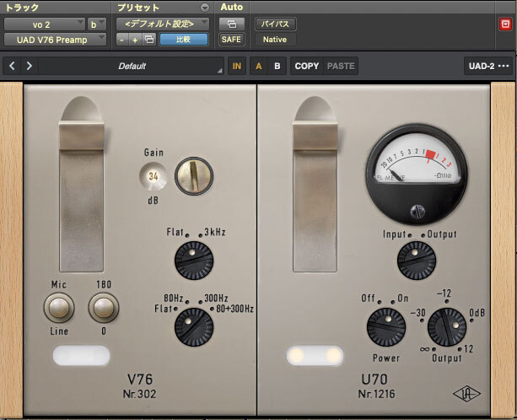This screenshot has width=517, height=420.
Task: Click the Native button
Action: 275,40
